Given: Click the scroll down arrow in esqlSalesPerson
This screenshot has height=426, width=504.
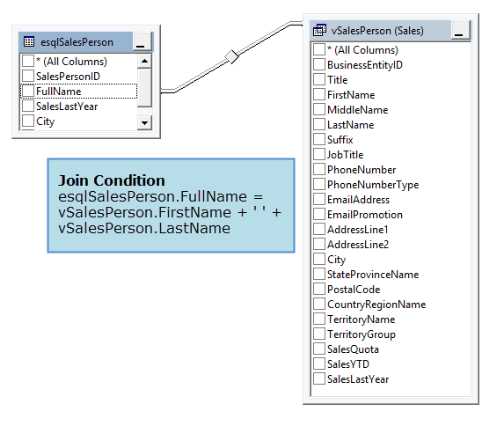Looking at the screenshot, I should pos(144,122).
